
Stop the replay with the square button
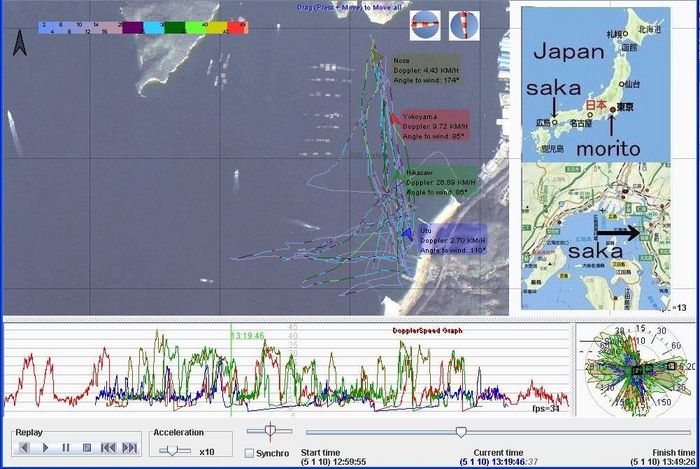pyautogui.click(x=87, y=448)
